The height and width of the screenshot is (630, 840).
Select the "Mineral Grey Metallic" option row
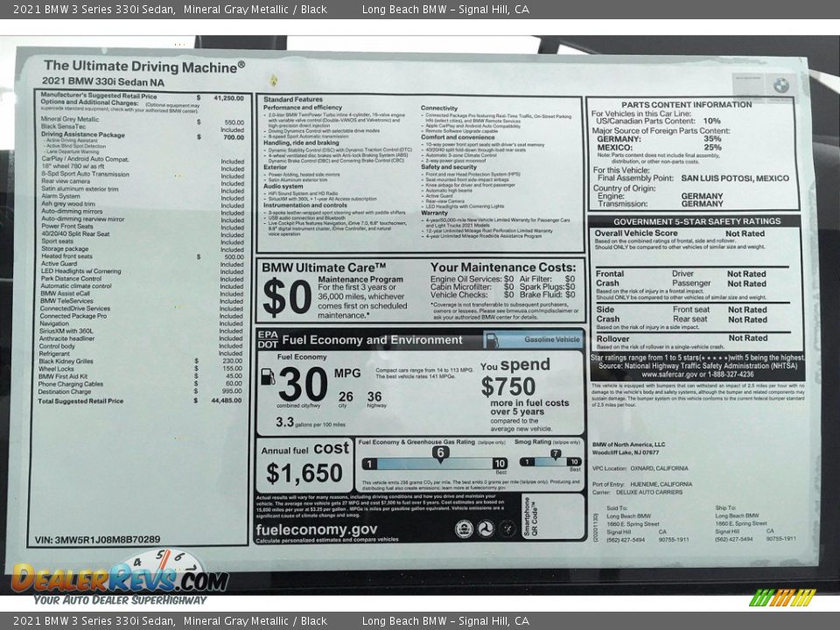click(142, 120)
